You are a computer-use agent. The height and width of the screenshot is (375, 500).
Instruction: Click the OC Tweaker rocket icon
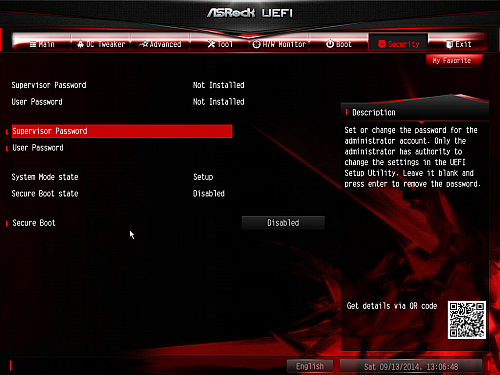pyautogui.click(x=80, y=44)
